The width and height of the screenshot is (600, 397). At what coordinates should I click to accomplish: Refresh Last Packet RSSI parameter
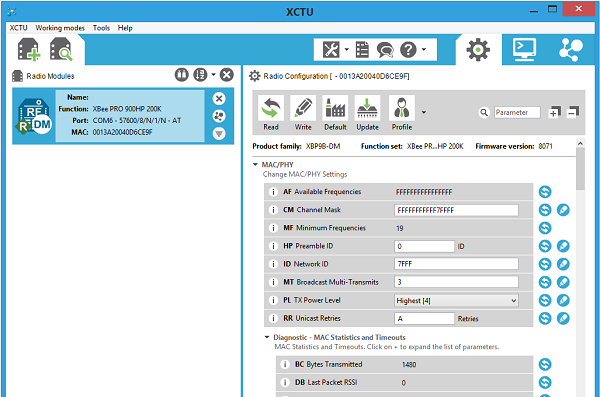(x=545, y=382)
